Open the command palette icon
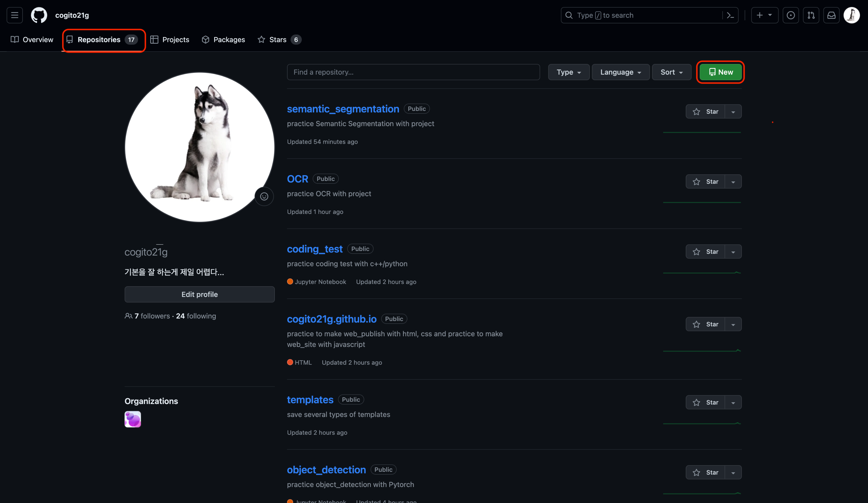 [x=730, y=15]
